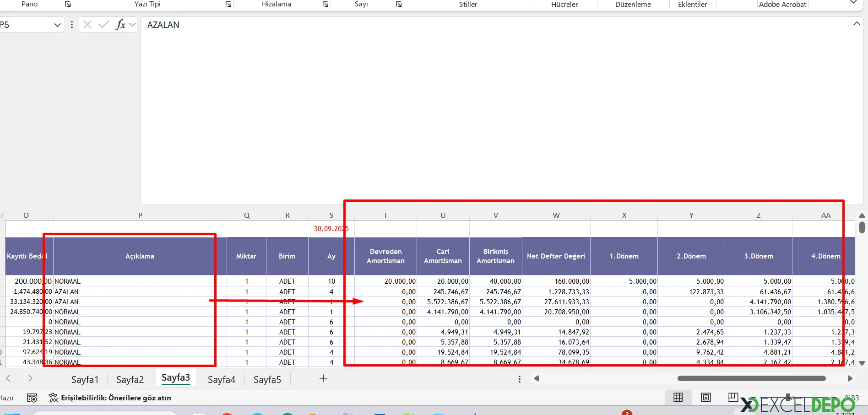Select the Sayfa5 sheet tab

(x=267, y=379)
